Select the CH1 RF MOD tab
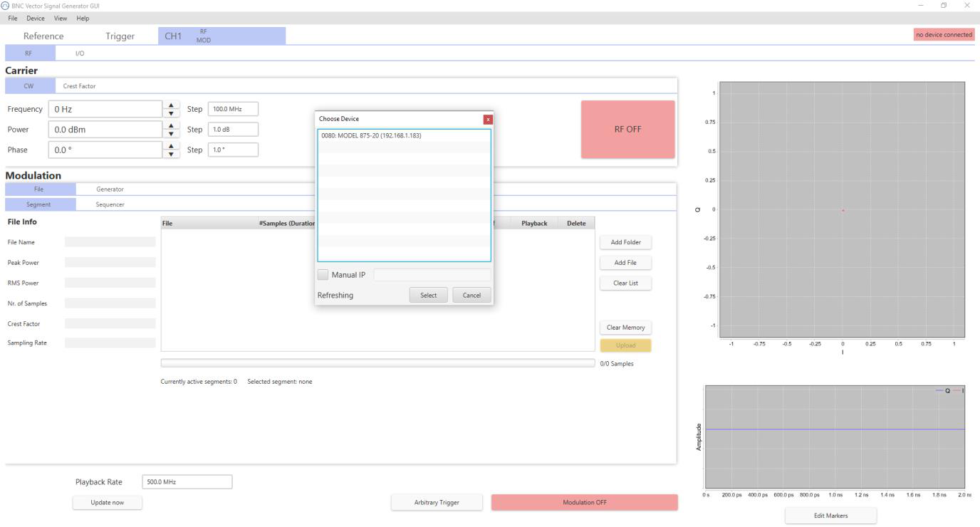 tap(221, 36)
